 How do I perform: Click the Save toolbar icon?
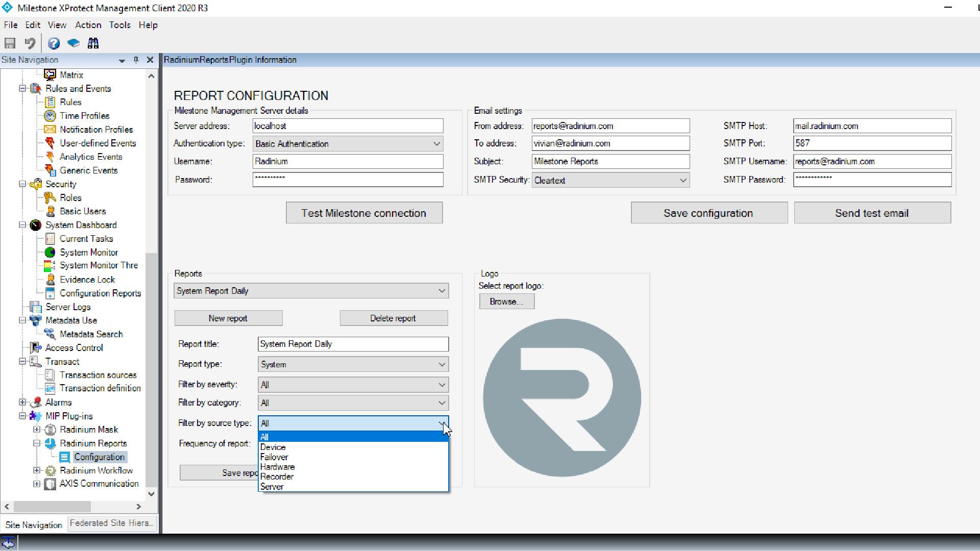[x=10, y=43]
